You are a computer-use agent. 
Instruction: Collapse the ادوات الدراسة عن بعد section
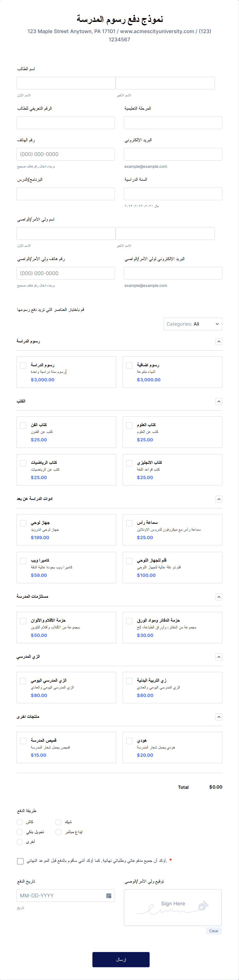[x=219, y=499]
